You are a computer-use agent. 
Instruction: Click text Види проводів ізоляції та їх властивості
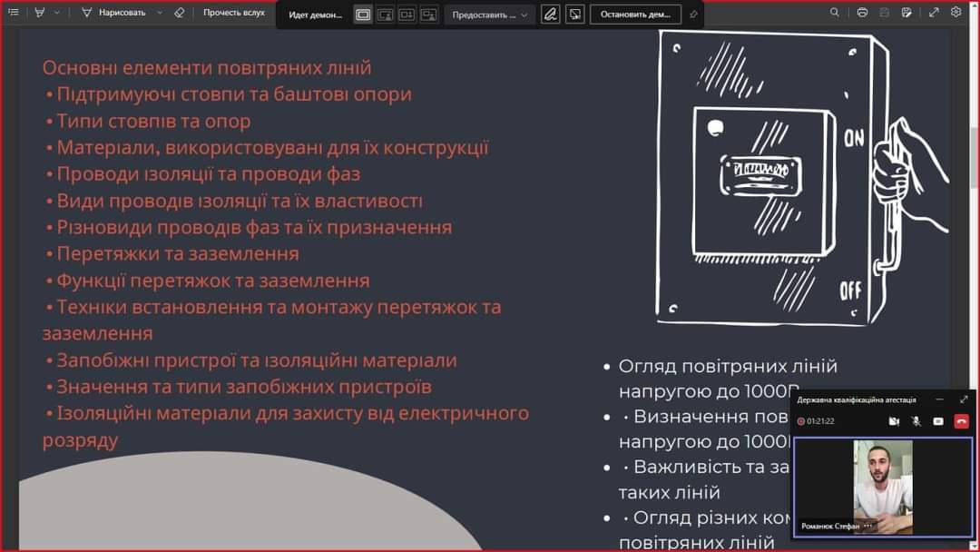tap(240, 201)
